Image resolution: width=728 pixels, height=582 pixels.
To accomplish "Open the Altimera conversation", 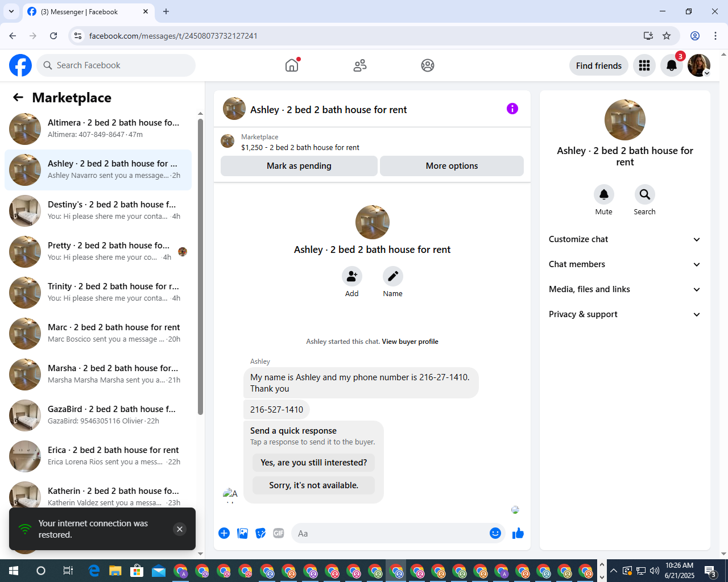I will (x=98, y=128).
